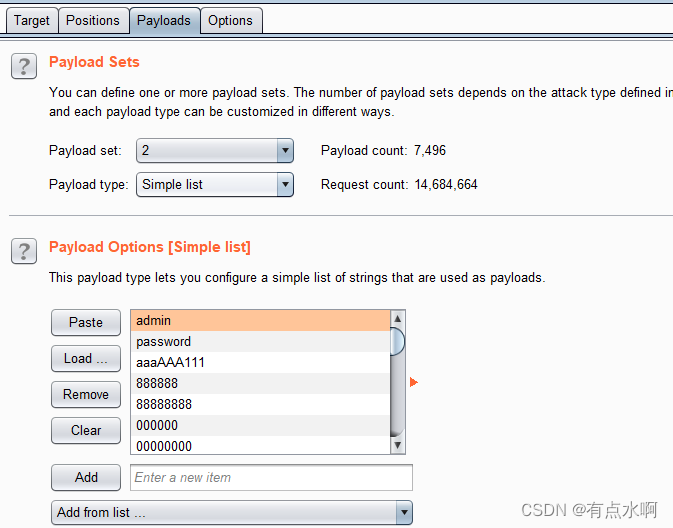
Task: Open help for Payload Sets section
Action: pyautogui.click(x=24, y=66)
